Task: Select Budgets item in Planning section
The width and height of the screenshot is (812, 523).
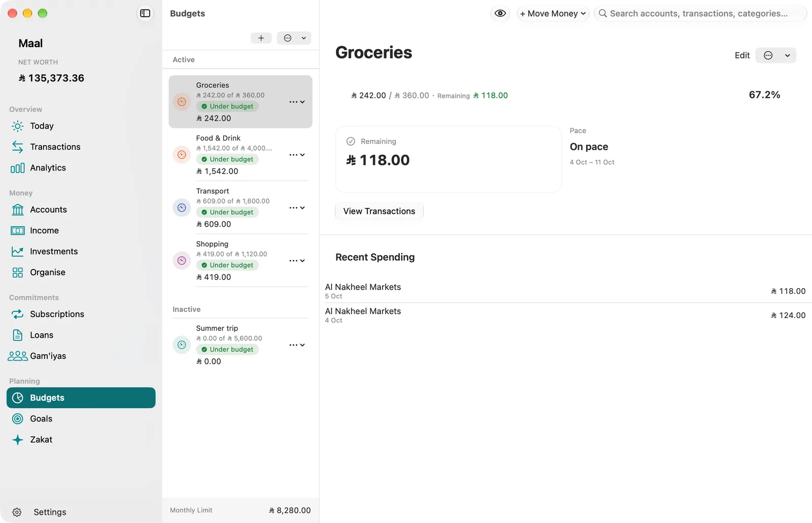Action: click(x=81, y=398)
